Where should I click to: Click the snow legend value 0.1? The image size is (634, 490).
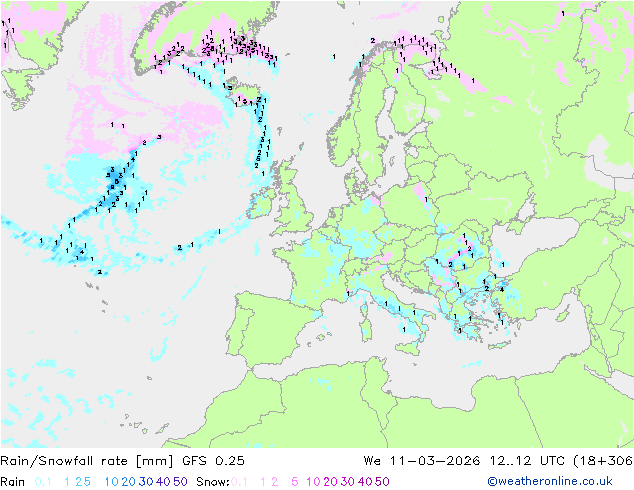coord(239,482)
